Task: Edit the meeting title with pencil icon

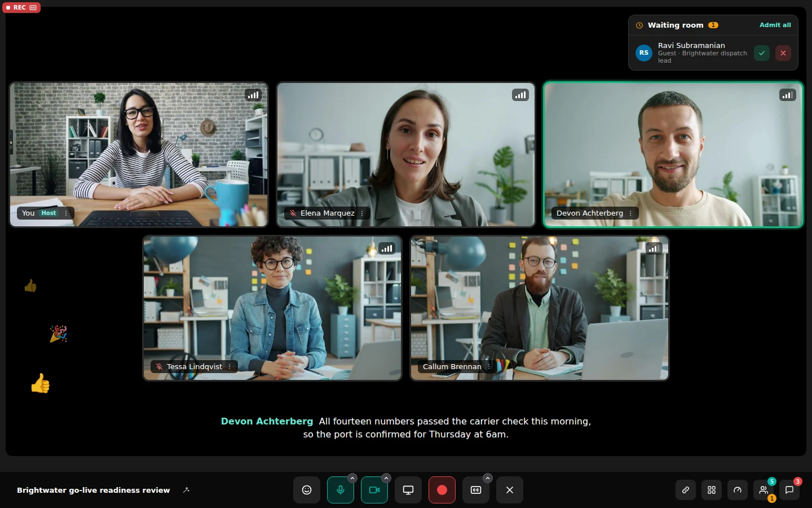Action: (186, 490)
